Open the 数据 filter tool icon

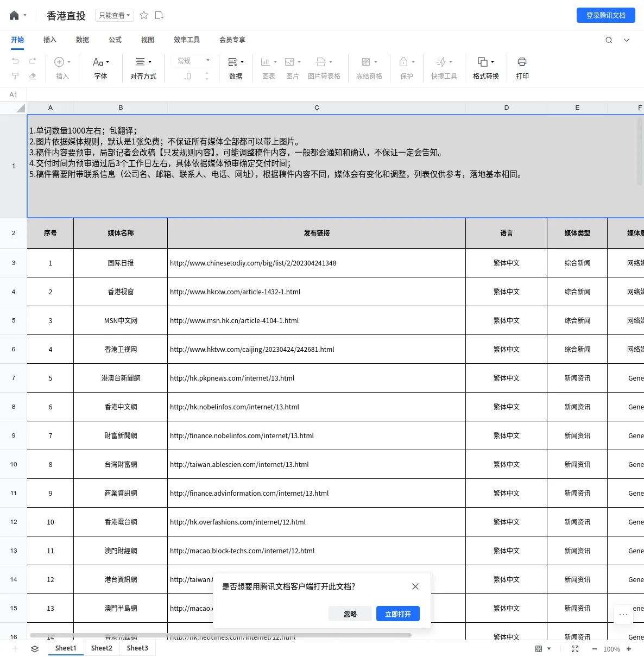[x=232, y=62]
